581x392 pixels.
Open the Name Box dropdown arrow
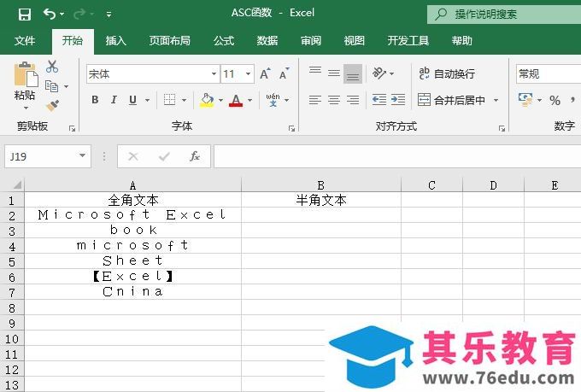(x=82, y=156)
